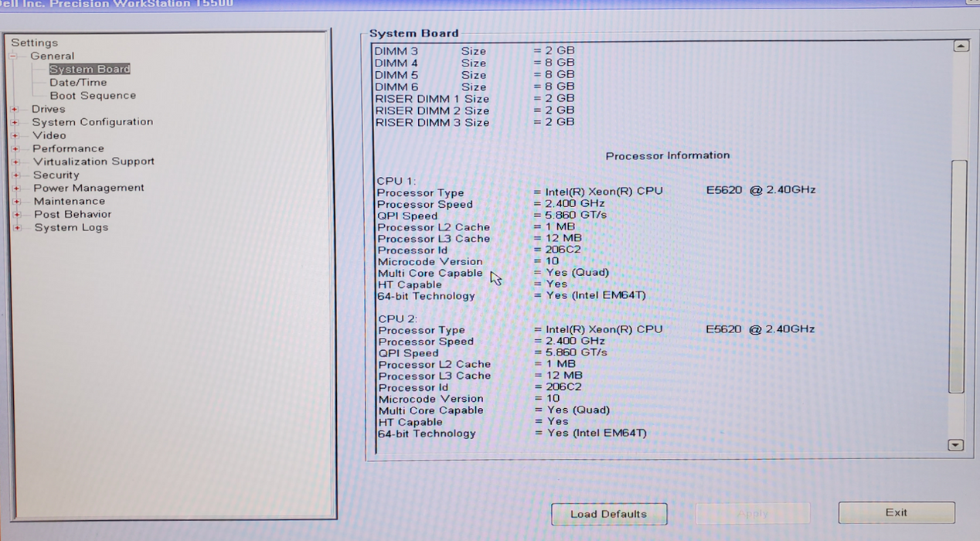
Task: Click the RISER DIMM 2 Size row
Action: click(475, 111)
